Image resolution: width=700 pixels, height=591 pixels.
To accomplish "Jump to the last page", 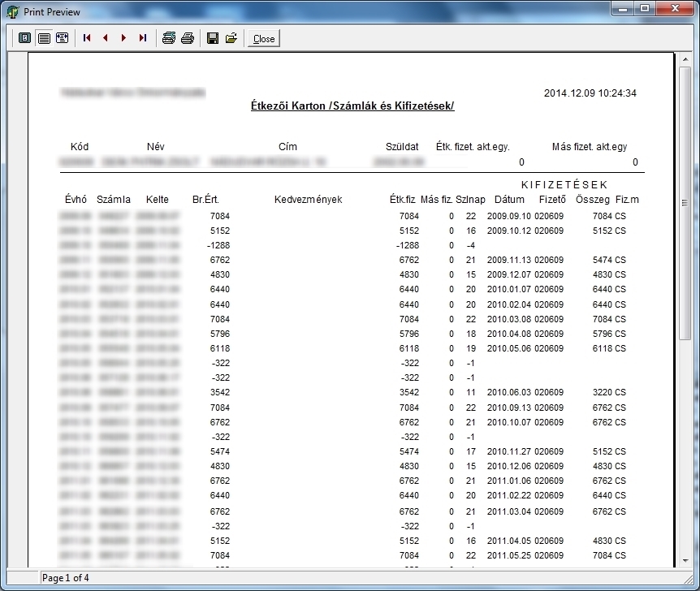I will click(142, 38).
